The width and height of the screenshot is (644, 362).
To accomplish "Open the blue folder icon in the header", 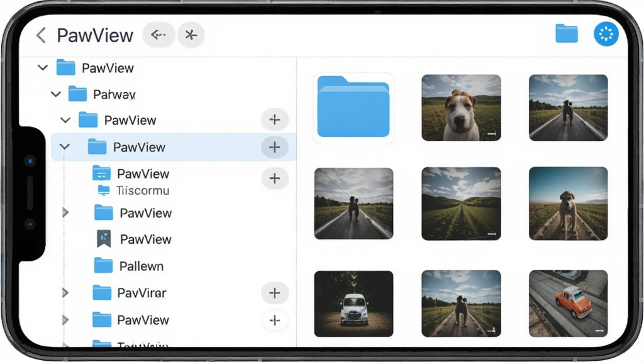I will coord(567,34).
